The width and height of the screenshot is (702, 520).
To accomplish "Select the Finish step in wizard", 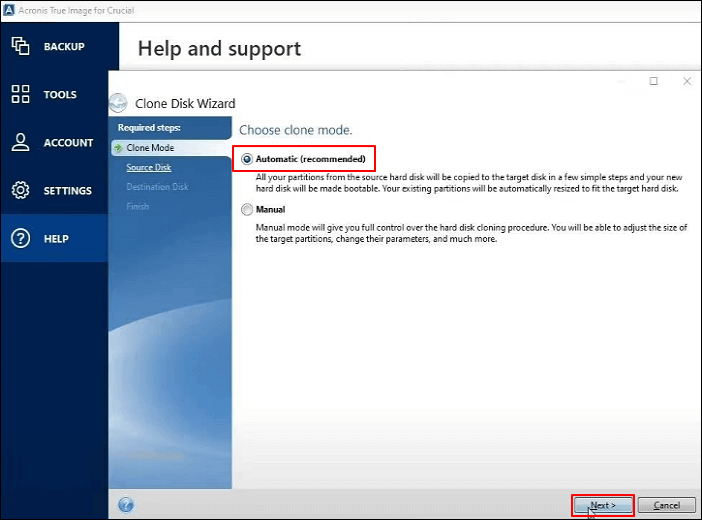I will 137,206.
